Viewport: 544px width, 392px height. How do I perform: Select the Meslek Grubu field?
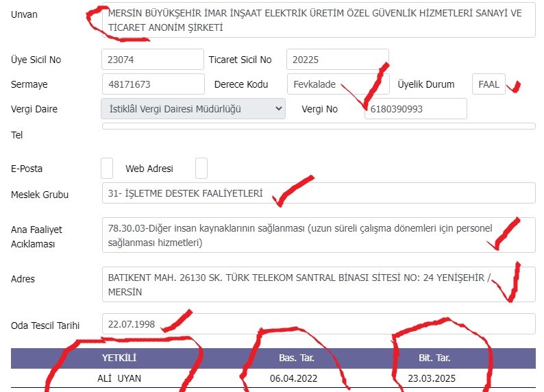coord(319,193)
